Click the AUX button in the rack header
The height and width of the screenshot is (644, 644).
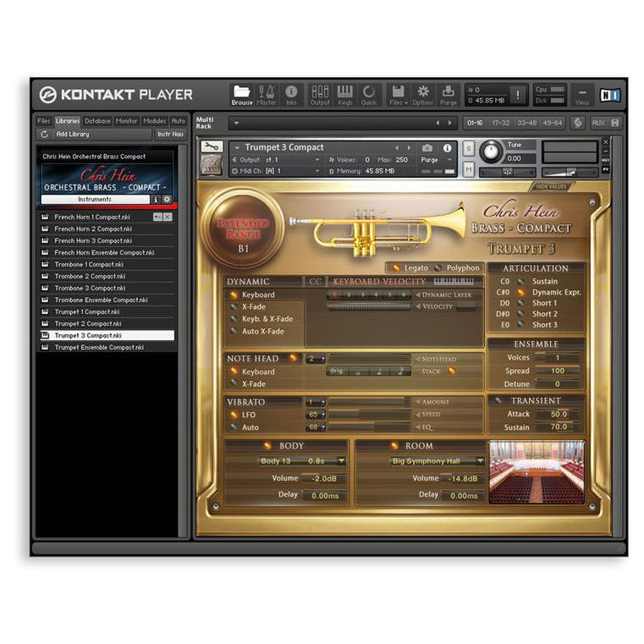(x=598, y=123)
